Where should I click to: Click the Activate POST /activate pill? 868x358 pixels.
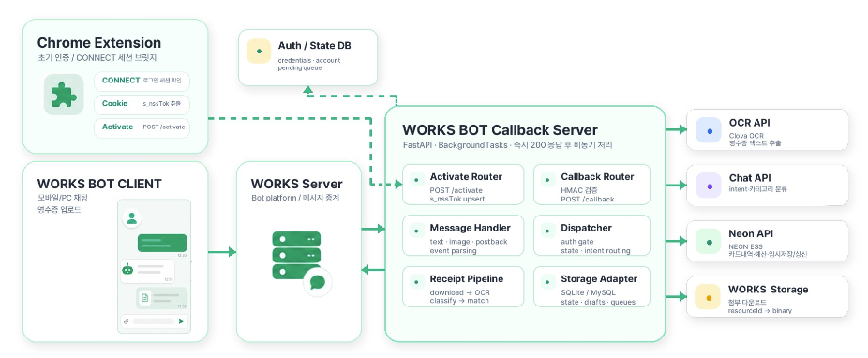142,127
